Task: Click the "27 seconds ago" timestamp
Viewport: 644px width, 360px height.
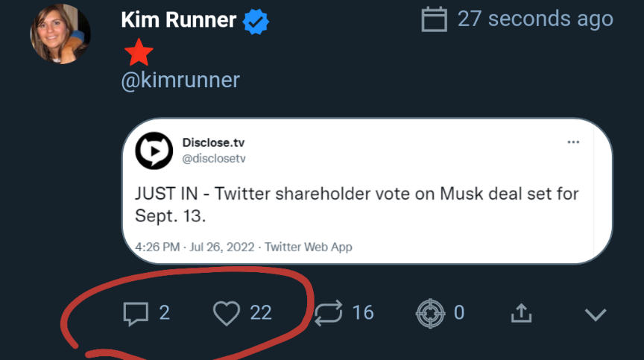Action: pyautogui.click(x=535, y=19)
